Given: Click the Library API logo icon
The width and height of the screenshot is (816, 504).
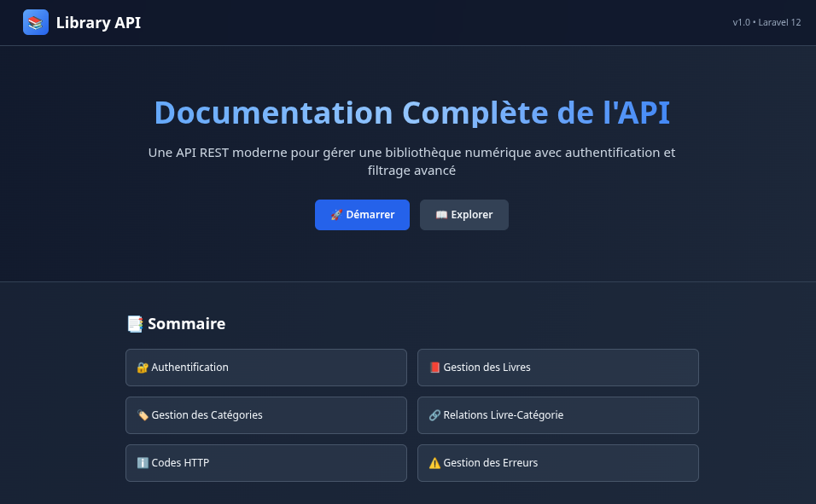Looking at the screenshot, I should [34, 22].
